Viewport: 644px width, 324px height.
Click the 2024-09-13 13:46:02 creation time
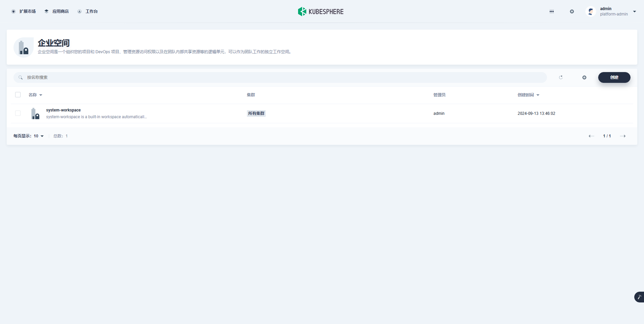click(x=536, y=114)
